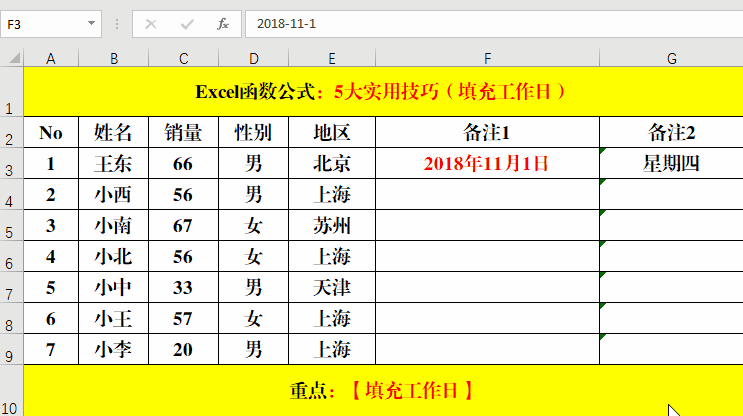Viewport: 743px width, 416px height.
Task: Select the sales cell '33'
Action: coord(184,287)
